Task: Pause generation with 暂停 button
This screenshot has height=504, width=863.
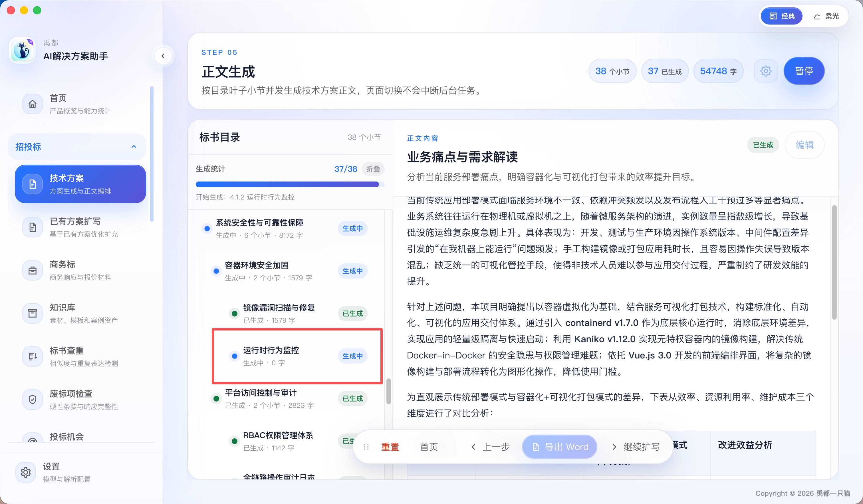Action: point(804,71)
